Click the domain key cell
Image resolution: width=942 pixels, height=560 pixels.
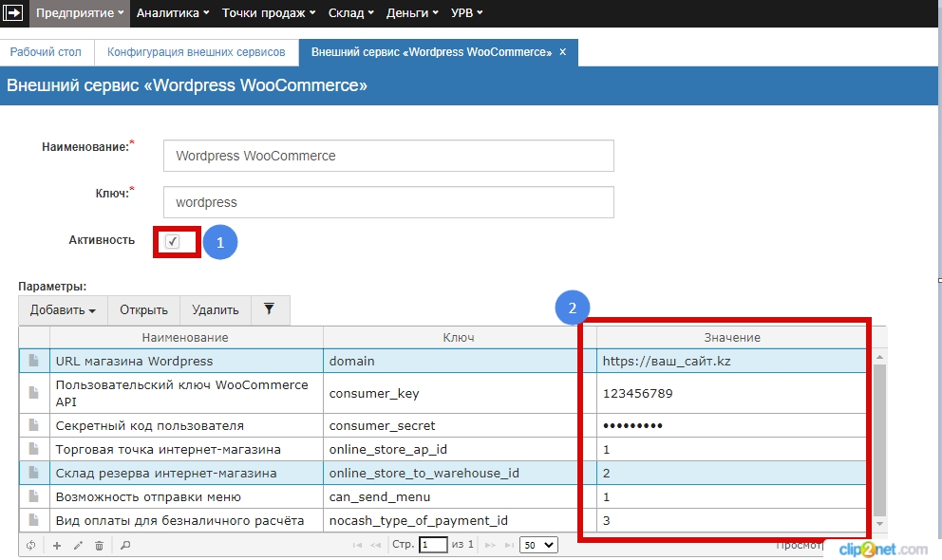[460, 361]
